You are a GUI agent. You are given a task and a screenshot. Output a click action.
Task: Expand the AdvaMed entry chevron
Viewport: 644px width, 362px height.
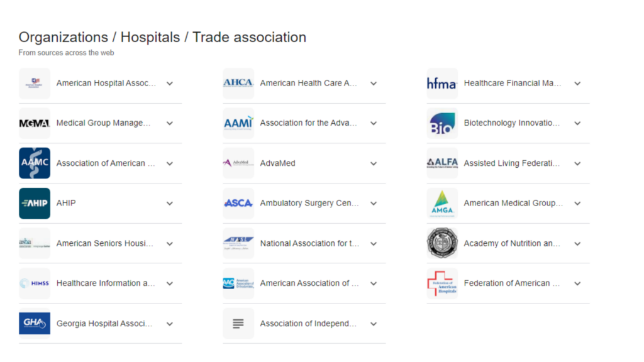[374, 163]
